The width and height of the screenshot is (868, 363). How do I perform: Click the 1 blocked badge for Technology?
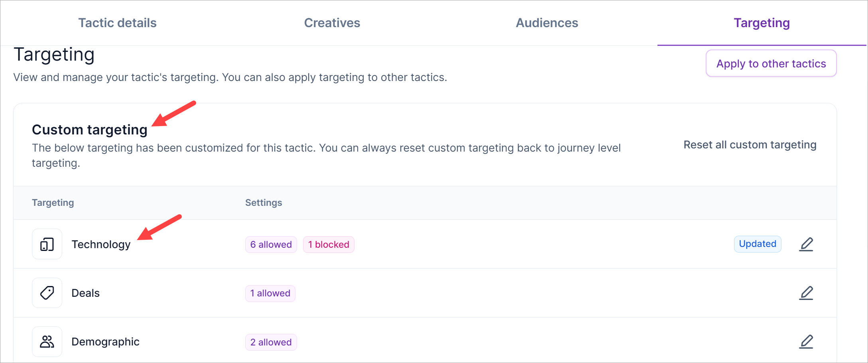pyautogui.click(x=329, y=245)
